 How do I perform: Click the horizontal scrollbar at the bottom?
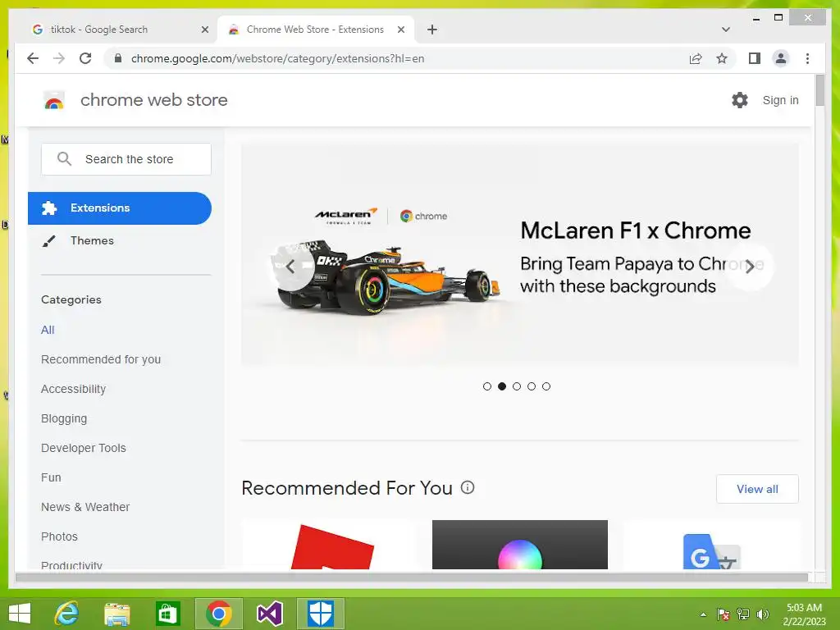click(x=412, y=577)
